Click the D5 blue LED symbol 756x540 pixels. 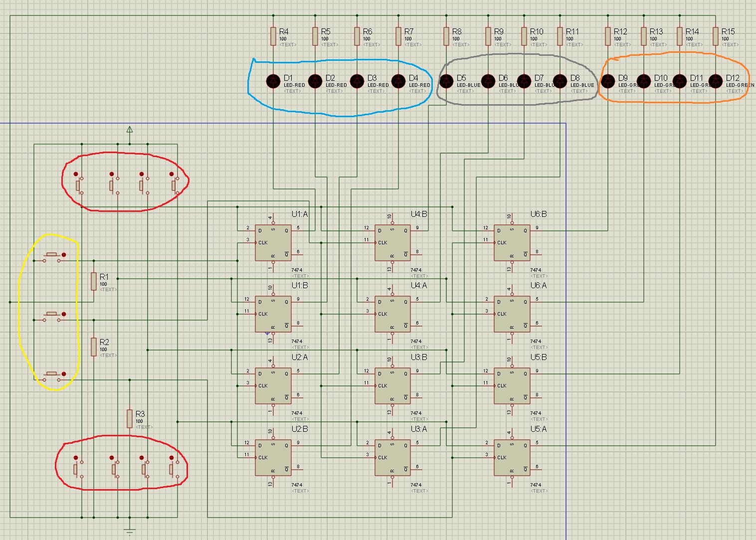(x=446, y=81)
